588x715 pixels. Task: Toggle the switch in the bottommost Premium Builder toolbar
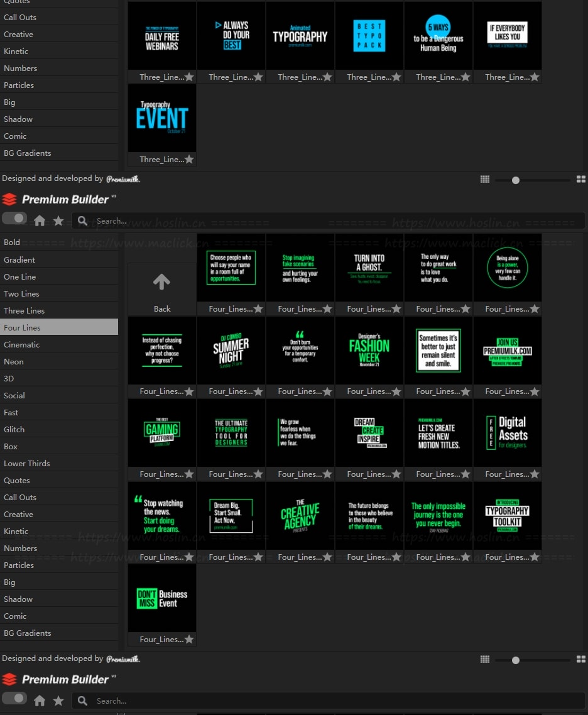pyautogui.click(x=14, y=699)
